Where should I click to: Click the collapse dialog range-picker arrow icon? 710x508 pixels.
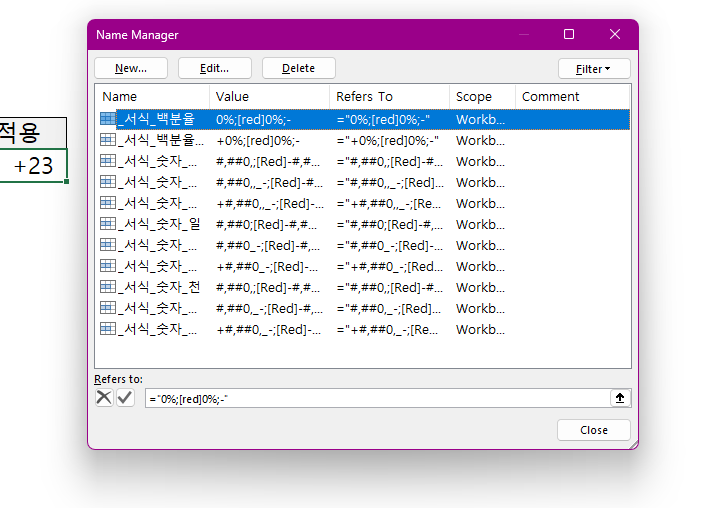point(620,398)
